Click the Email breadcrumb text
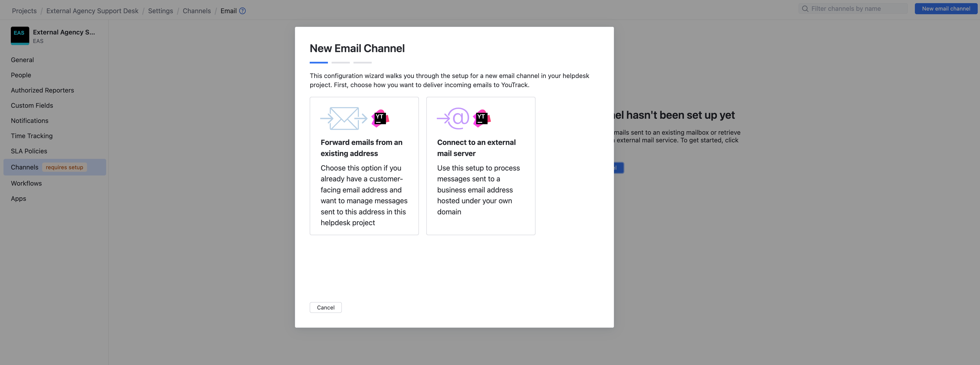The height and width of the screenshot is (365, 980). (x=229, y=11)
